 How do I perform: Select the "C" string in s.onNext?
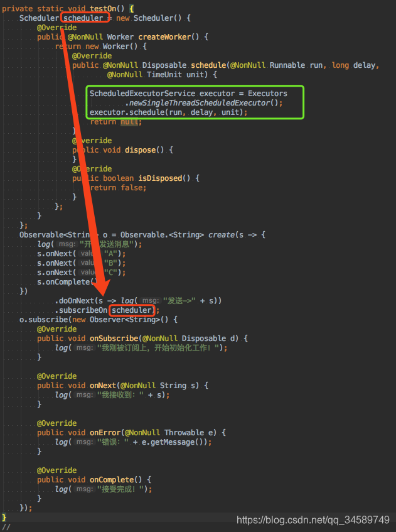click(x=110, y=273)
